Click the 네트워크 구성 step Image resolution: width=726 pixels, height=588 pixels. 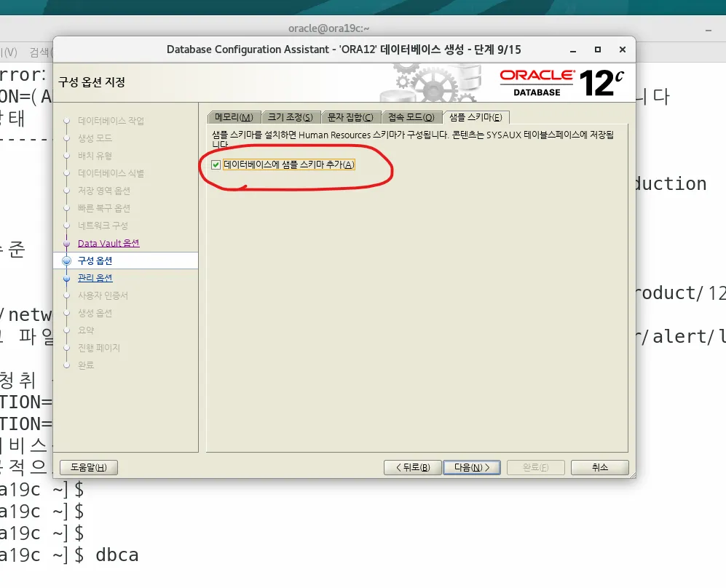click(x=103, y=226)
